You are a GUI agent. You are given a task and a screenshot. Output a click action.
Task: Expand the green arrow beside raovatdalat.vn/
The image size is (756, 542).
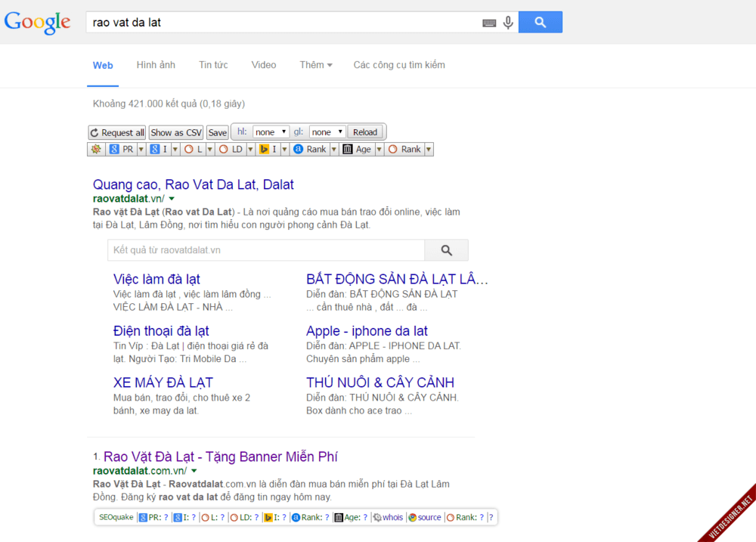click(x=172, y=199)
